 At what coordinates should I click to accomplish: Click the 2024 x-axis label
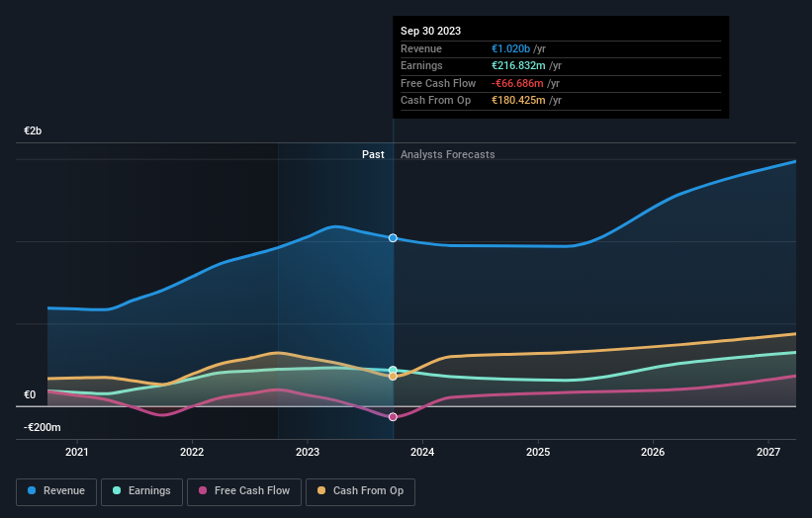pos(422,452)
